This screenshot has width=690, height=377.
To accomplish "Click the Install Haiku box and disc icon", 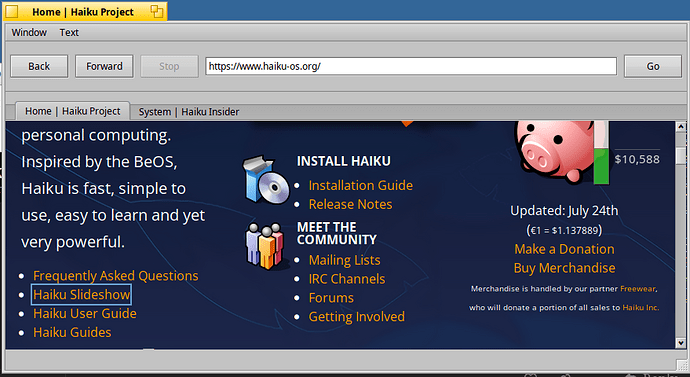I will (266, 179).
